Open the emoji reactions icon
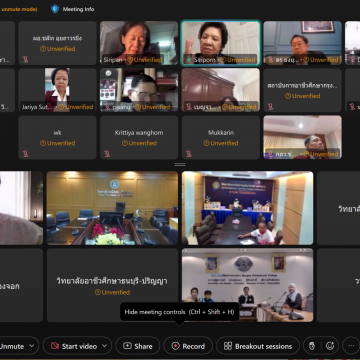Image resolution: width=360 pixels, height=360 pixels. tap(330, 346)
